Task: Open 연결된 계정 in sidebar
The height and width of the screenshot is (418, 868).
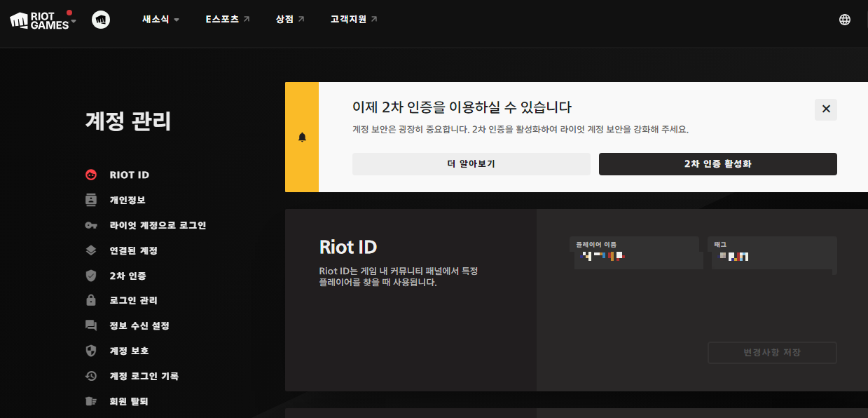Action: click(133, 250)
